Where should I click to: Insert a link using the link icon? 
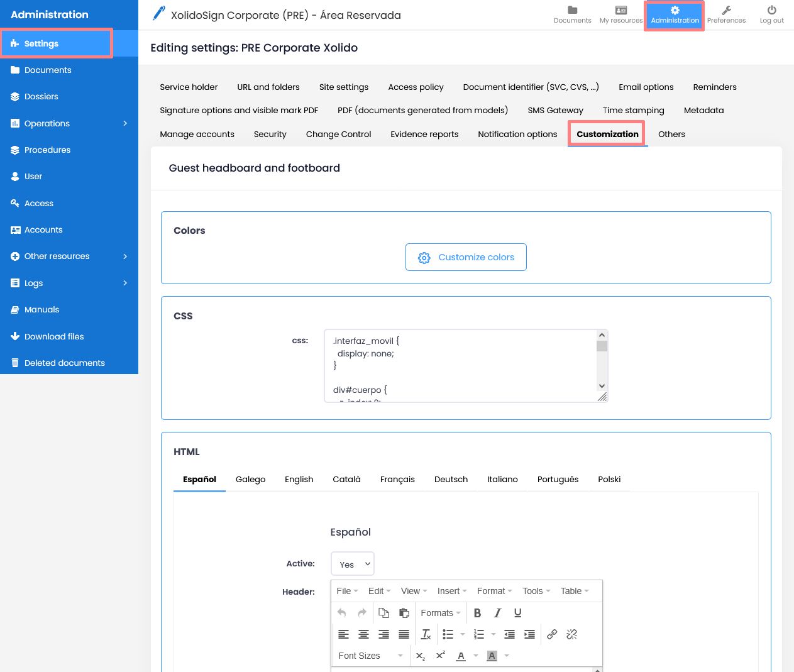pos(552,634)
